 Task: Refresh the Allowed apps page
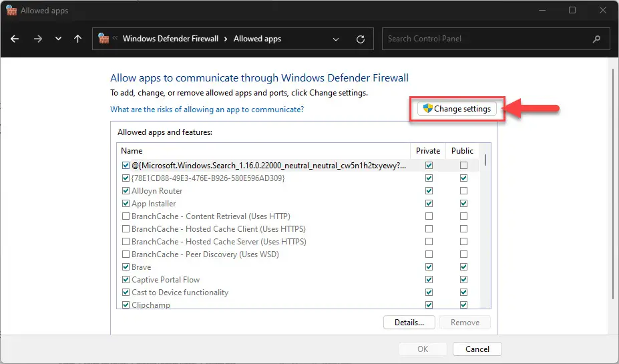click(x=361, y=39)
